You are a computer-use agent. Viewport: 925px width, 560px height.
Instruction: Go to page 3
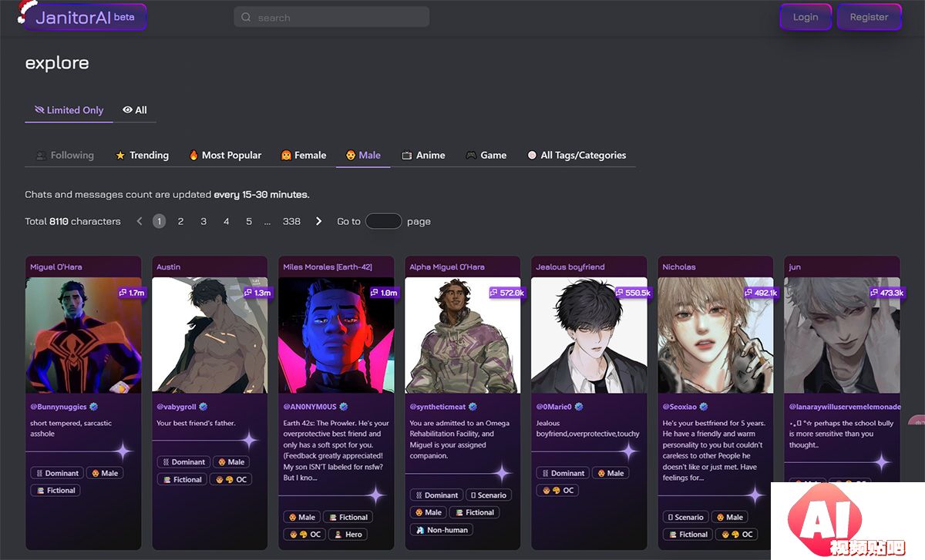pyautogui.click(x=203, y=221)
